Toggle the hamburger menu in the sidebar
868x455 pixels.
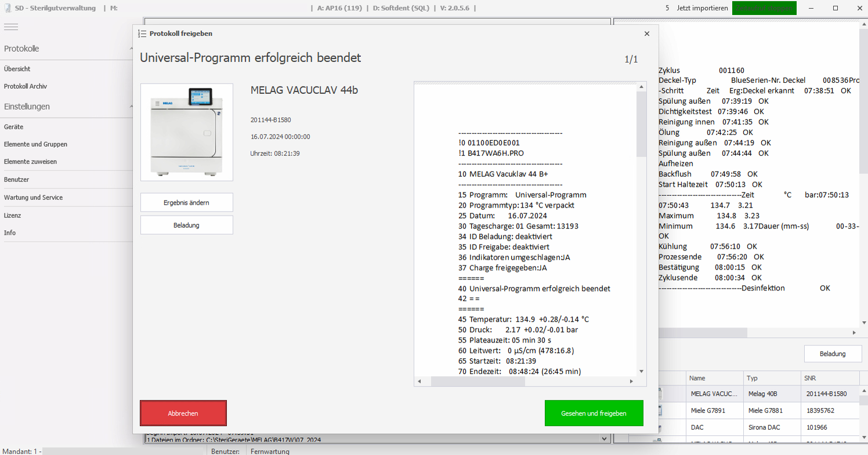tap(11, 27)
